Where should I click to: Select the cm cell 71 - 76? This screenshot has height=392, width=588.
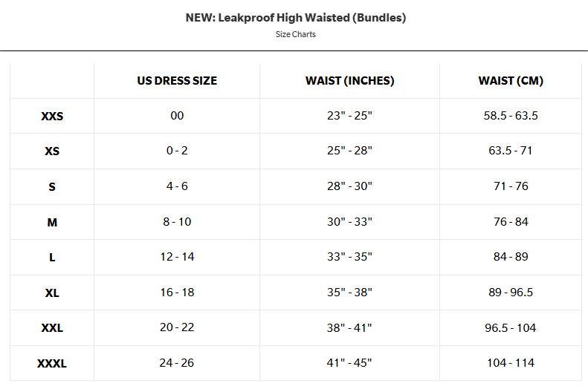point(511,186)
